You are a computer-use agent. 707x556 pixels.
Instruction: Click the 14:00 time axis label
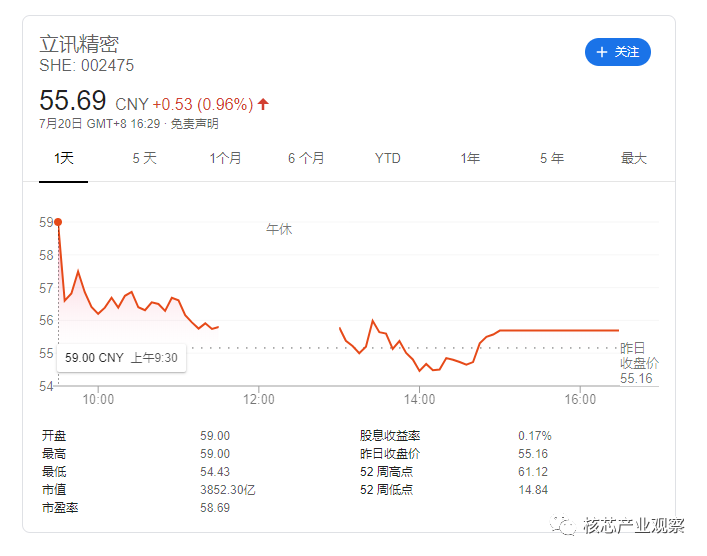[x=419, y=399]
